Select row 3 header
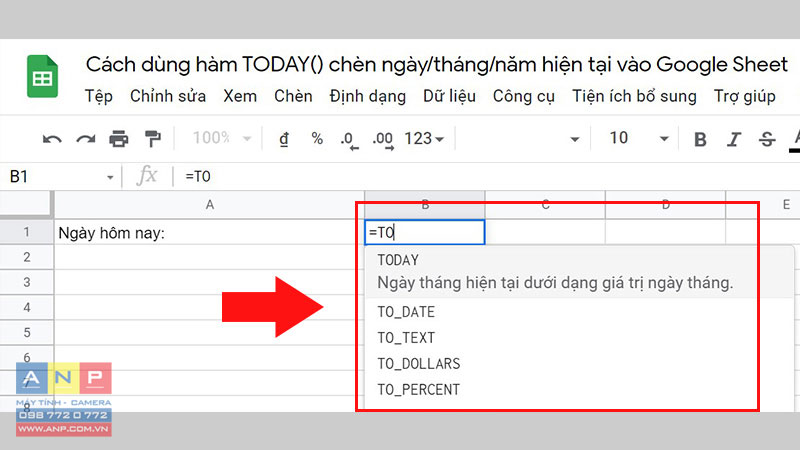Screen dimensions: 800x450 (x=27, y=282)
